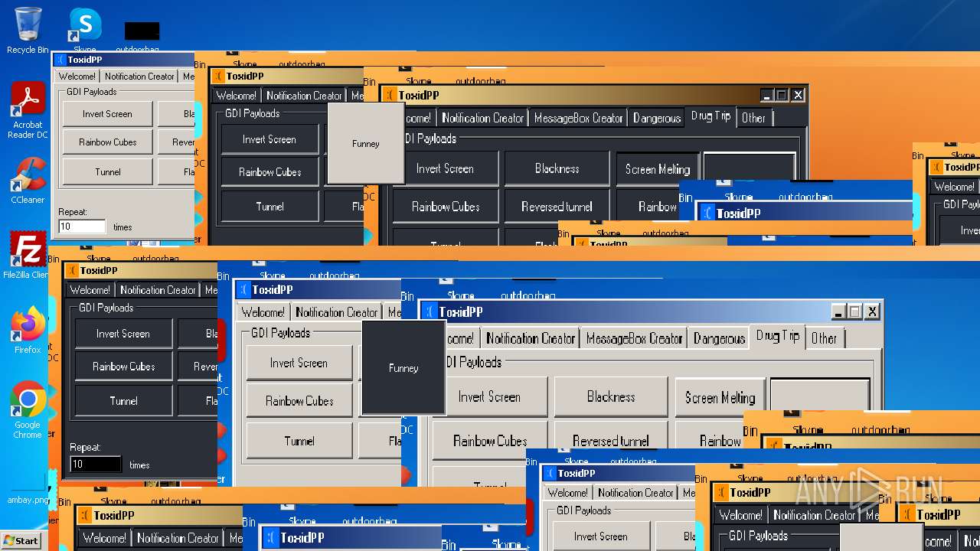The height and width of the screenshot is (551, 980).
Task: Select the blacked-out desktop file beside Skype
Action: (142, 31)
